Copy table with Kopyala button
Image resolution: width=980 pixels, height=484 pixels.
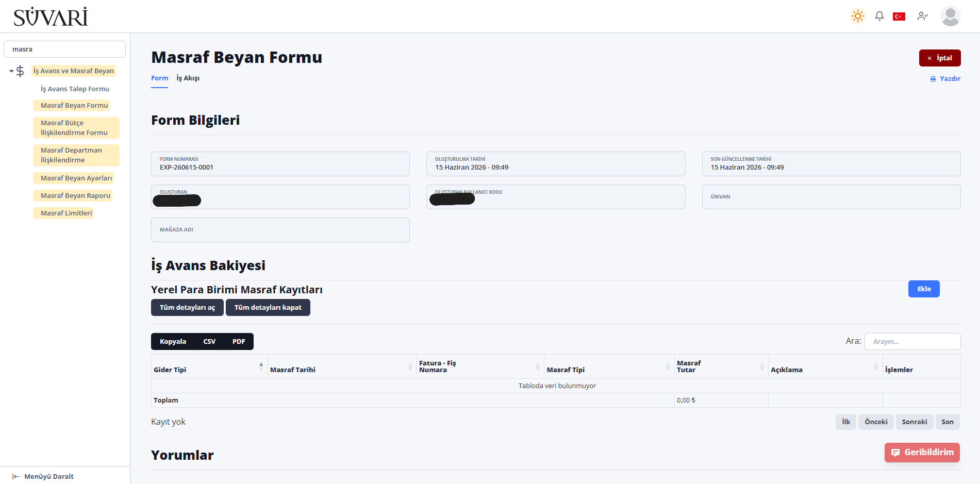(173, 342)
